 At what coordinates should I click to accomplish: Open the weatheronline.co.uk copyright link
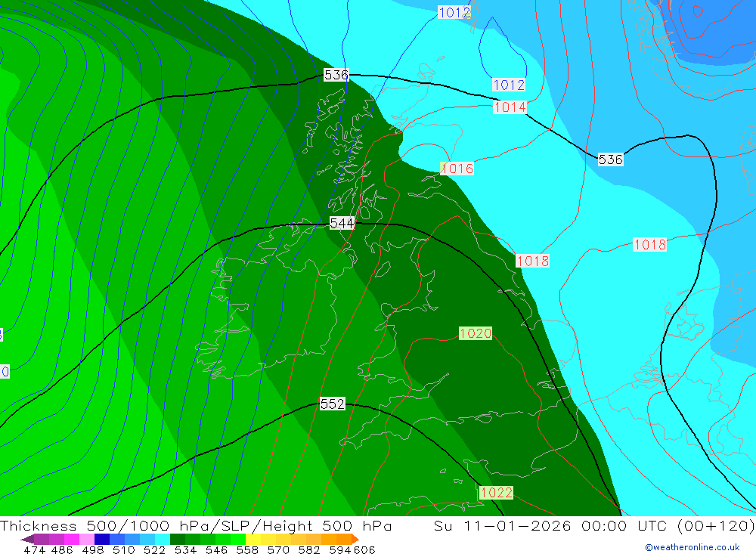[x=692, y=547]
